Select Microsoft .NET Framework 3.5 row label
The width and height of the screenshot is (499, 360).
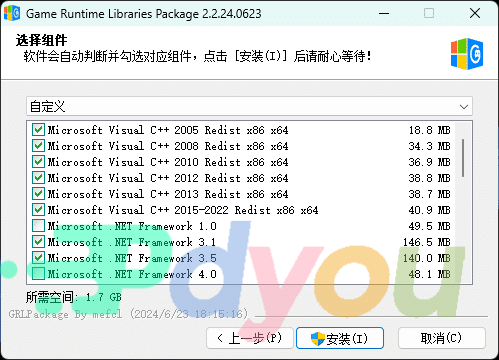(132, 258)
